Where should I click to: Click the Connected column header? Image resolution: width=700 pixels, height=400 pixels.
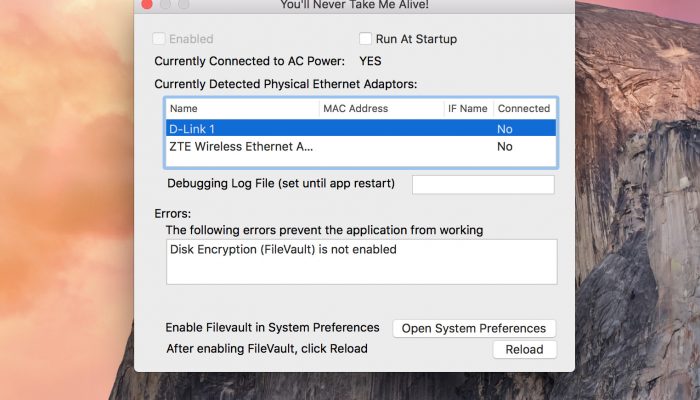(x=525, y=108)
